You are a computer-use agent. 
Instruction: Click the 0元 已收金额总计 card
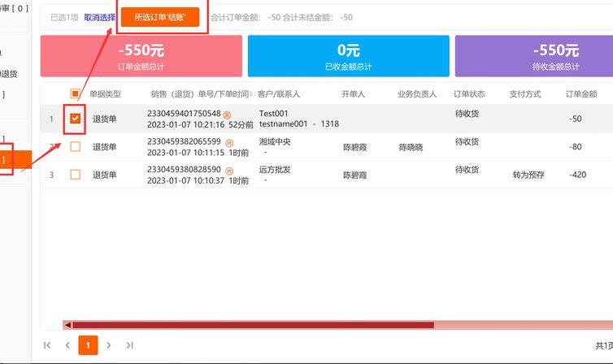click(x=348, y=56)
